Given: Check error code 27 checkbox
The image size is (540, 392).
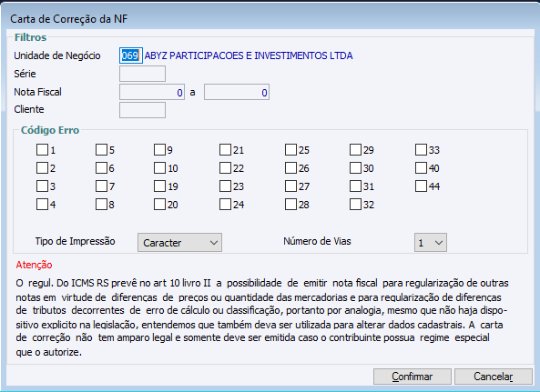Looking at the screenshot, I should click(x=290, y=186).
